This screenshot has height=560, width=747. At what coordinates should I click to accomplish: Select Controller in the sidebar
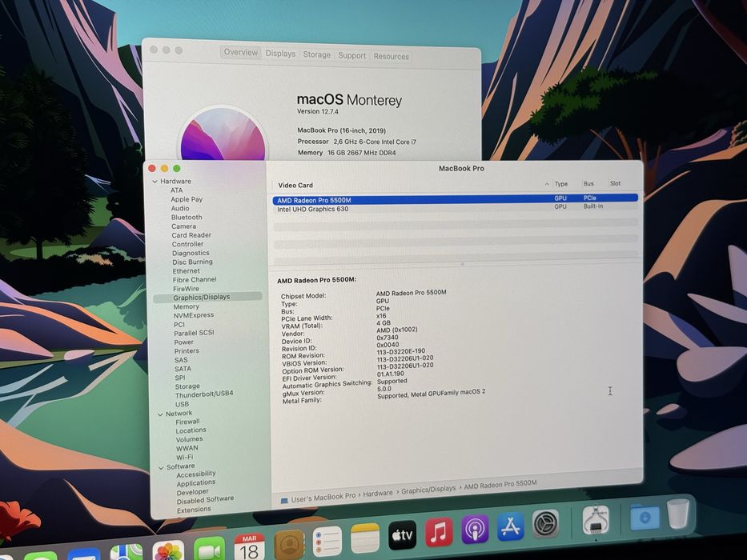187,244
